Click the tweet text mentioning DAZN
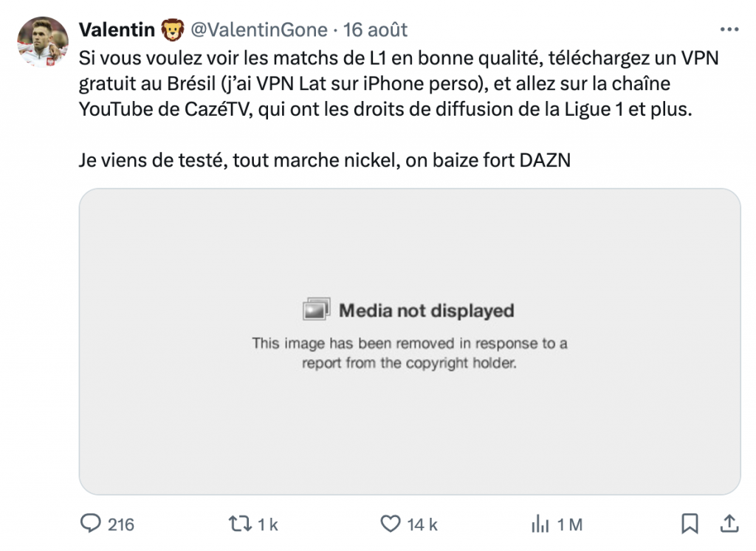 325,159
